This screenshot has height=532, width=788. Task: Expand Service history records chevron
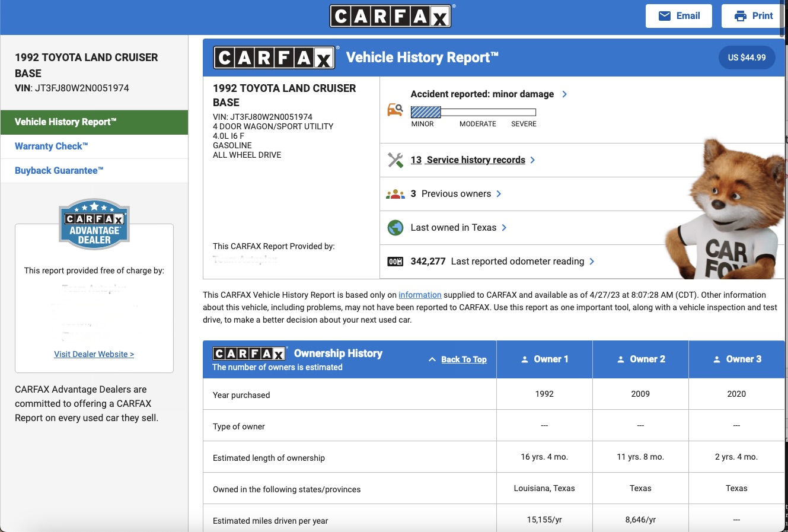tap(532, 160)
